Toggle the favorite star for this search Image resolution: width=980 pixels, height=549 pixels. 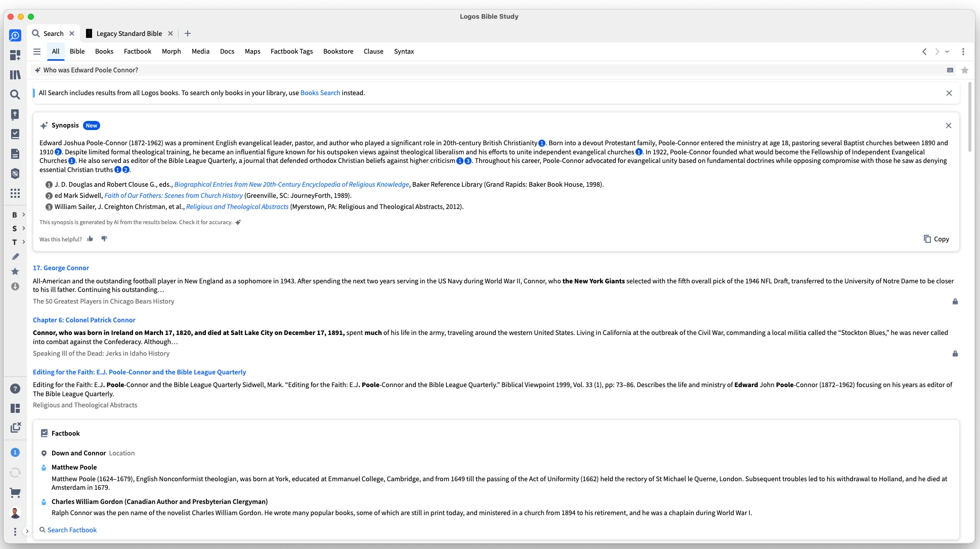[x=965, y=70]
